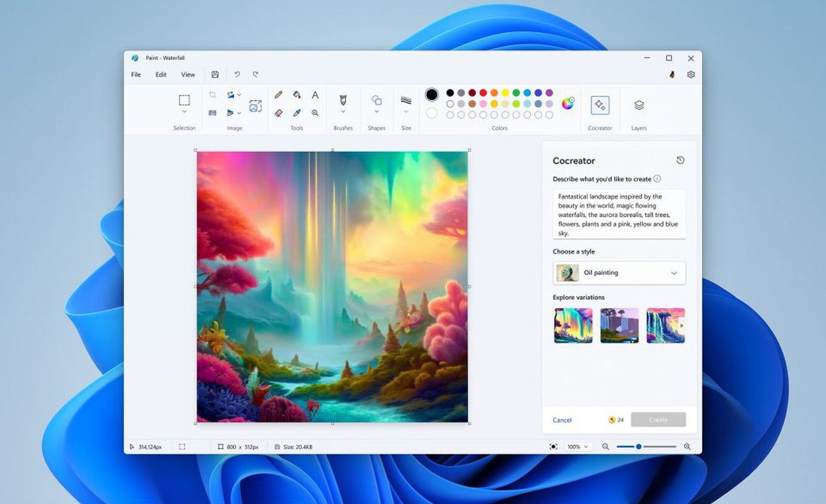The width and height of the screenshot is (826, 504).
Task: Select the Eraser tool
Action: pos(278,113)
